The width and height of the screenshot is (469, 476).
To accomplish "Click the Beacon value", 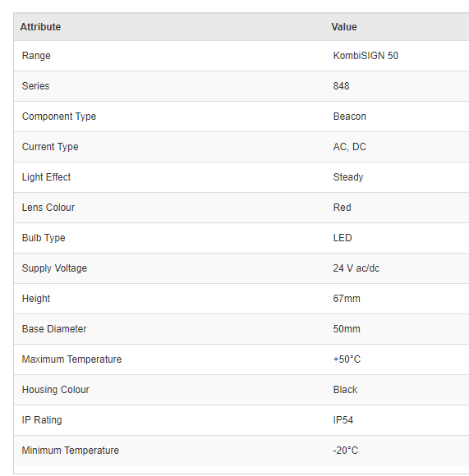I will pos(350,117).
